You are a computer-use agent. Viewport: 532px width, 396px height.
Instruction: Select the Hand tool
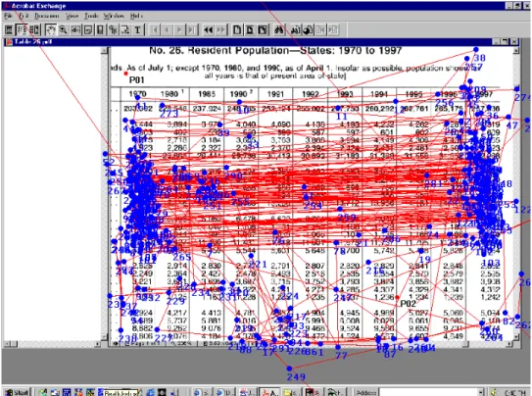click(51, 29)
